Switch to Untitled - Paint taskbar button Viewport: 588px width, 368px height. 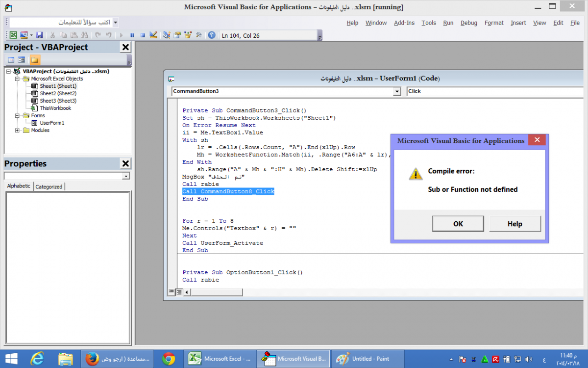pos(367,359)
